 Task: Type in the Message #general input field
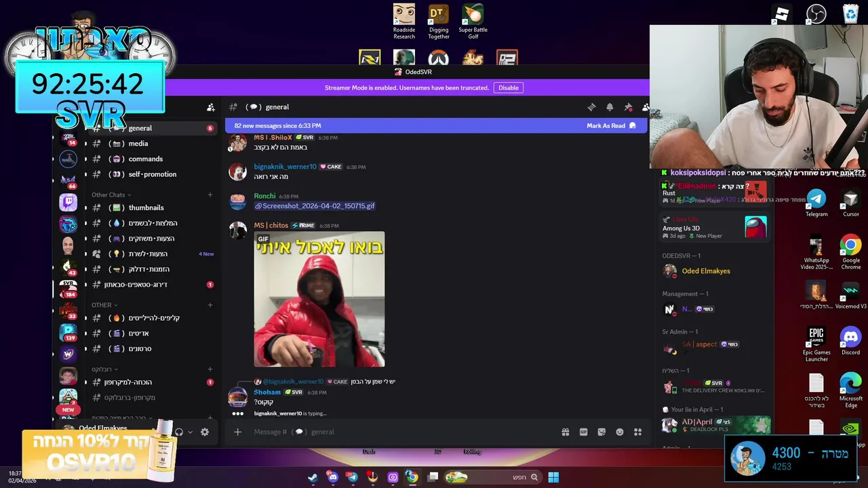tap(403, 432)
